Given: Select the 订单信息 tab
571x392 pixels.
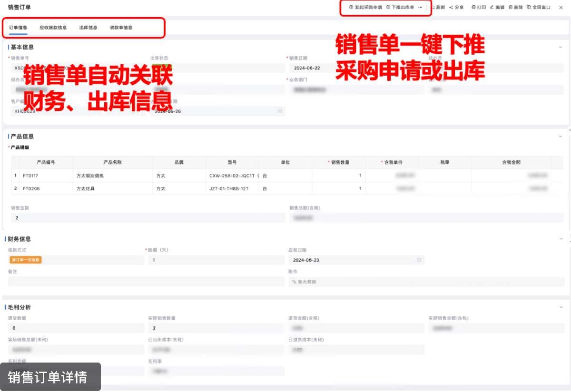Looking at the screenshot, I should pos(18,28).
